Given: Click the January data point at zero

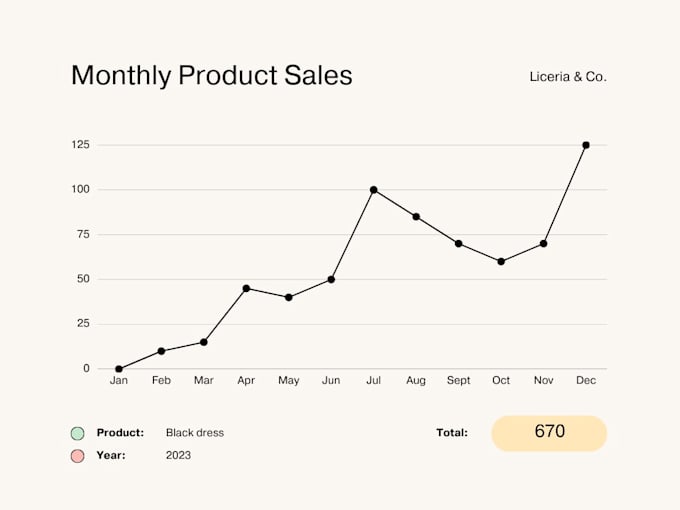Looking at the screenshot, I should pyautogui.click(x=118, y=369).
